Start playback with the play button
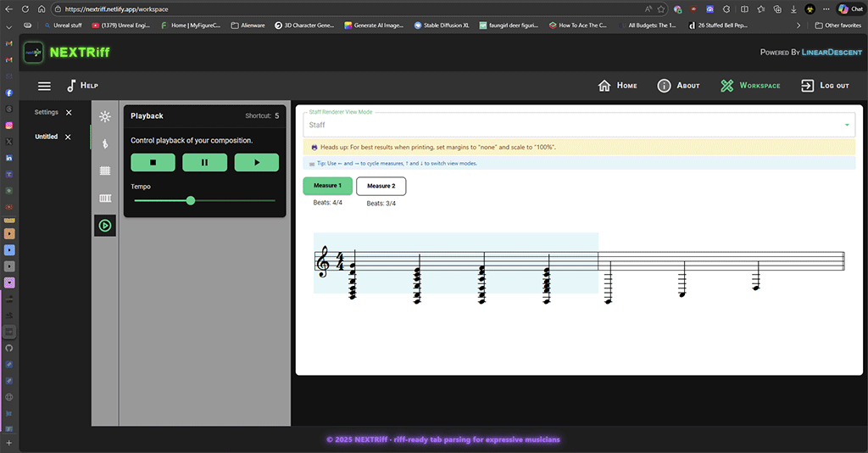This screenshot has width=868, height=453. (256, 162)
